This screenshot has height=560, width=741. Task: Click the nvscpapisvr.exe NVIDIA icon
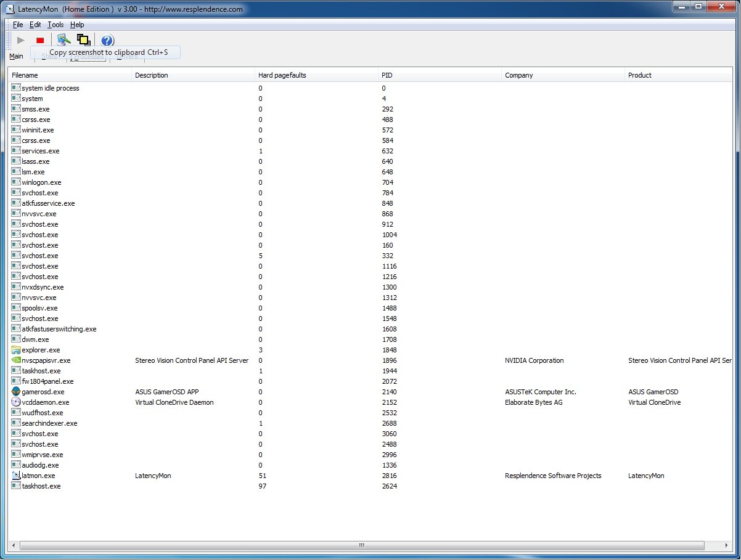point(16,360)
